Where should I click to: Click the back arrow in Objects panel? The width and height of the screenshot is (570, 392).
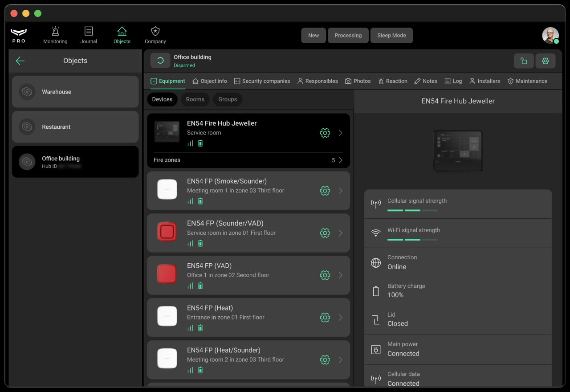point(20,61)
